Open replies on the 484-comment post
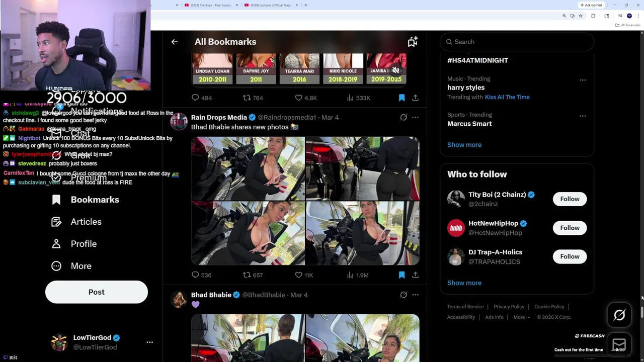The image size is (644, 362). tap(201, 98)
